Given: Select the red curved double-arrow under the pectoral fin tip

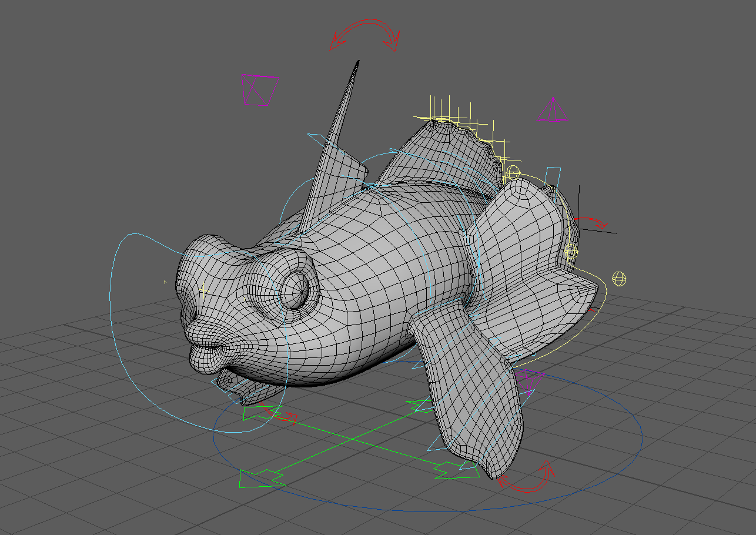Looking at the screenshot, I should coord(527,477).
